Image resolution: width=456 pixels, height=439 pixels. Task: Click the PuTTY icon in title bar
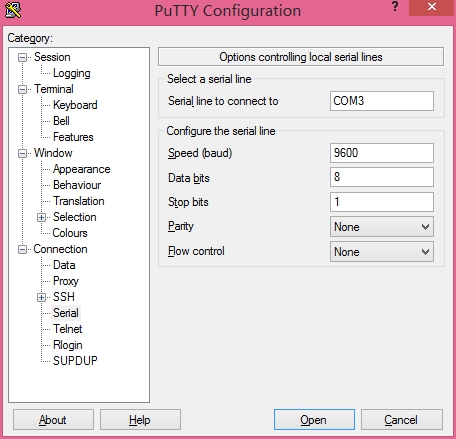coord(13,10)
